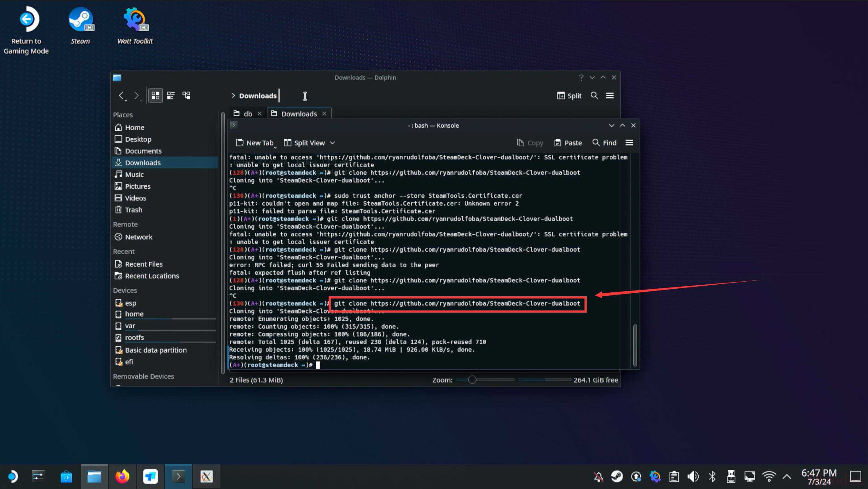Click Paste in Konsole toolbar
The image size is (868, 489).
point(568,143)
